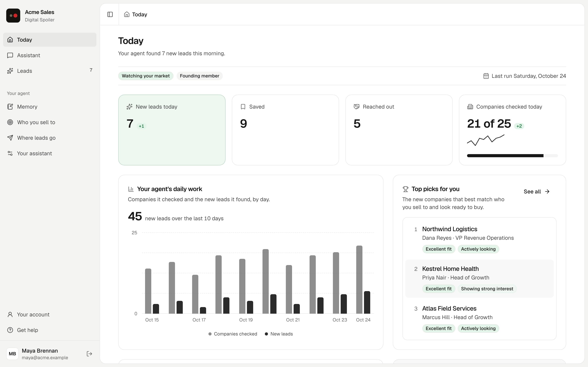Click the person icon for Your account
Image resolution: width=588 pixels, height=367 pixels.
10,314
